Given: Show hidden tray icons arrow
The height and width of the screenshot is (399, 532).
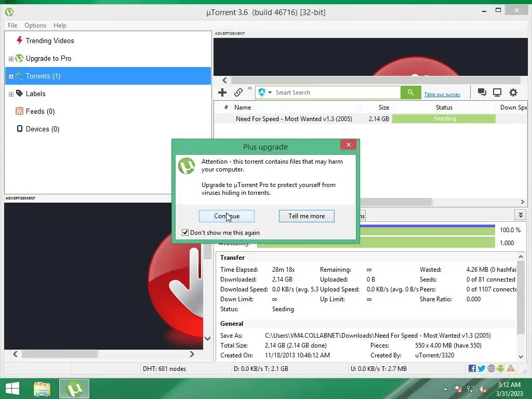Looking at the screenshot, I should click(445, 389).
